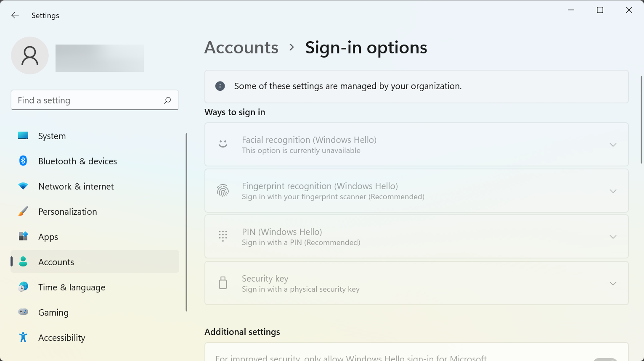Click the Gaming controller icon

pyautogui.click(x=23, y=312)
